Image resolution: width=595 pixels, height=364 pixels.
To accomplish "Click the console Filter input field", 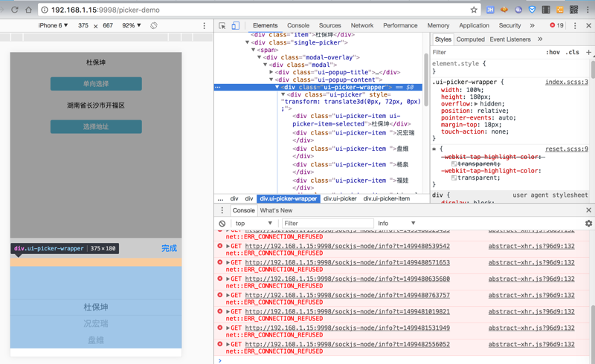I will click(x=327, y=224).
